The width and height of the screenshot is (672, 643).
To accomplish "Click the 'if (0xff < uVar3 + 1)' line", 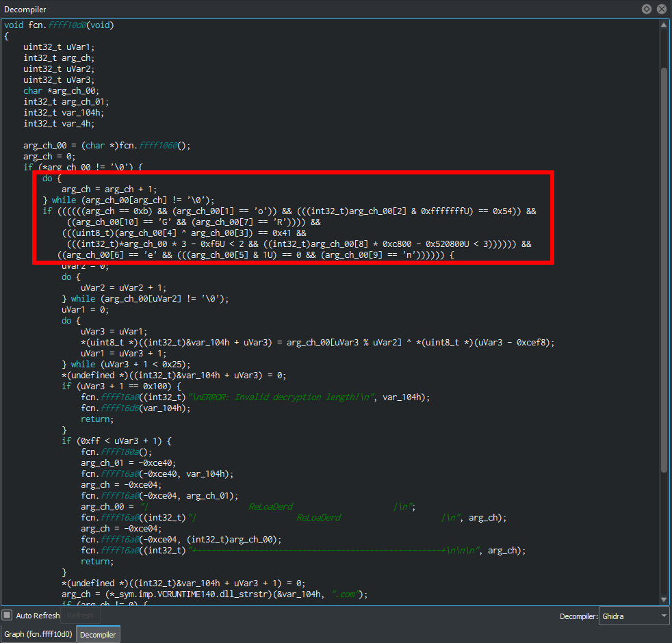I will point(116,441).
